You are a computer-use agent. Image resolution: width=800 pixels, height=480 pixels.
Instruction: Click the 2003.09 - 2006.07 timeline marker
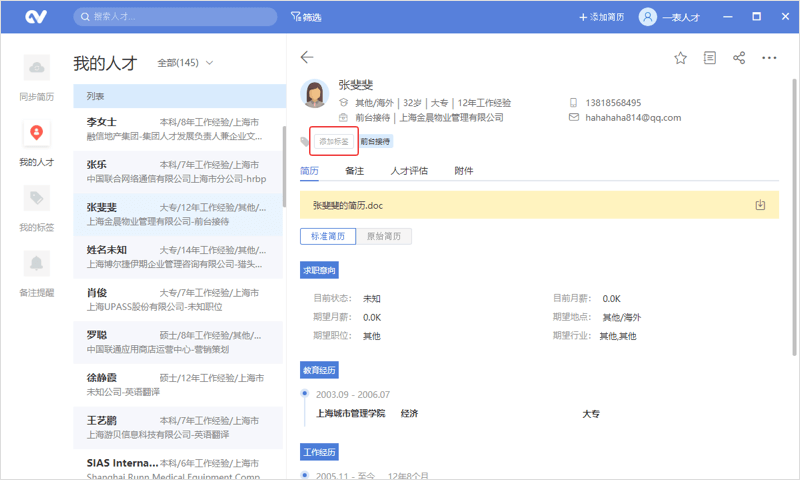coord(305,393)
